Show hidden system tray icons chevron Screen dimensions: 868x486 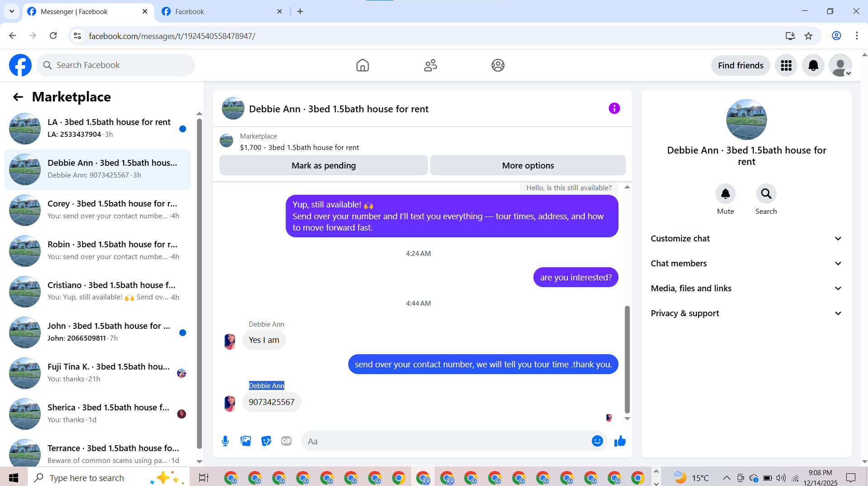726,477
